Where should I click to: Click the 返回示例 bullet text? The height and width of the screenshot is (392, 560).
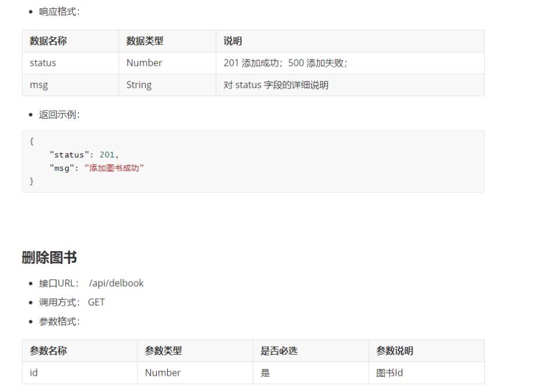59,115
